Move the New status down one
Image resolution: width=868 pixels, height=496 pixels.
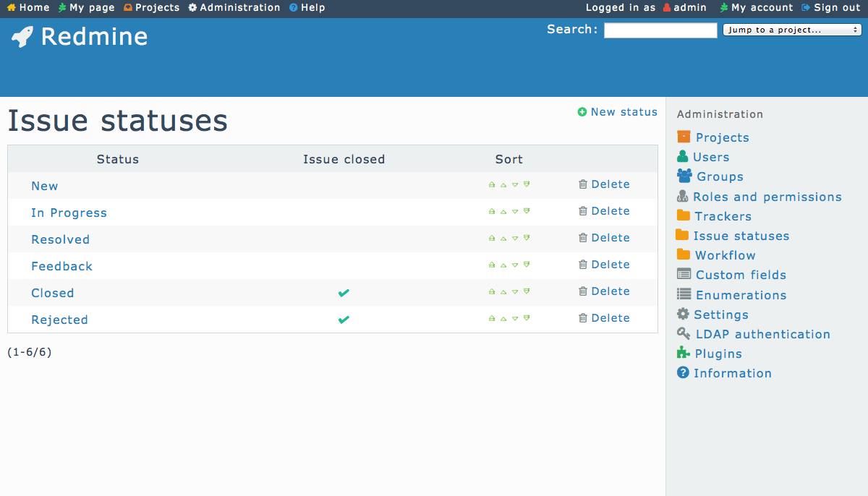515,184
